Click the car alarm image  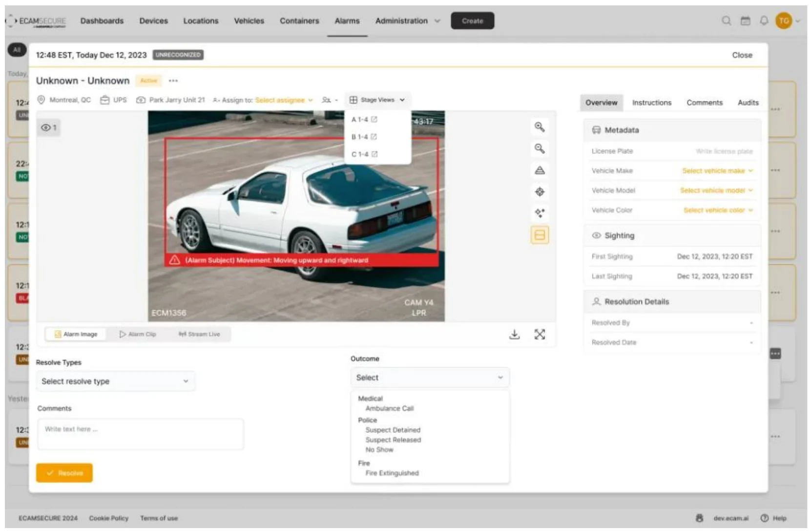point(296,216)
